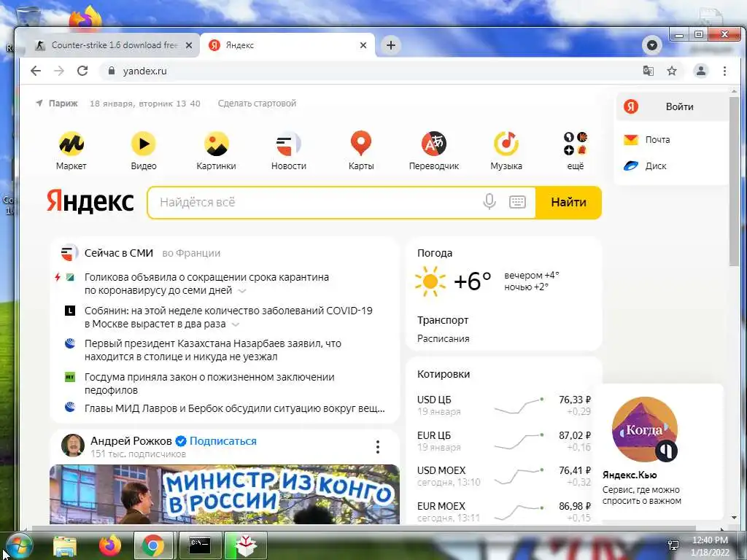Click the page vertical scrollbar thumb
This screenshot has width=747, height=560.
pyautogui.click(x=734, y=181)
